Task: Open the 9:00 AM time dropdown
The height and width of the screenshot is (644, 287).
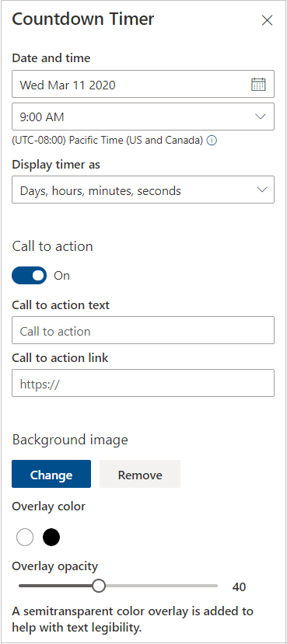Action: coord(143,117)
